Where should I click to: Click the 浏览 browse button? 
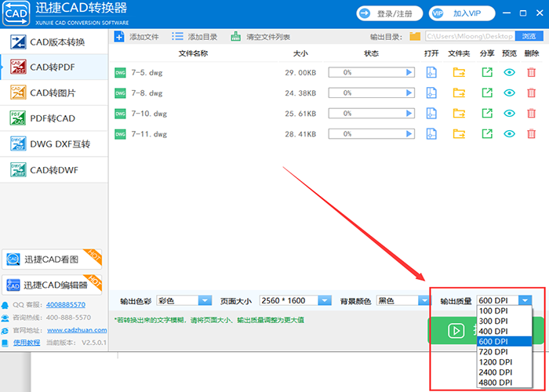click(x=529, y=36)
